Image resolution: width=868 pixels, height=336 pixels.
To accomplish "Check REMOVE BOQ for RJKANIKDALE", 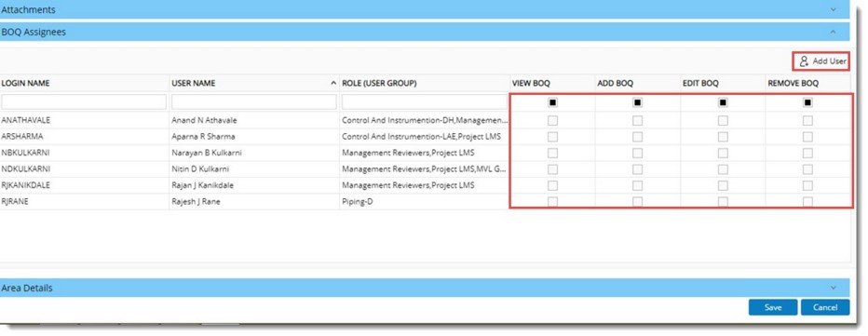I will [x=808, y=185].
